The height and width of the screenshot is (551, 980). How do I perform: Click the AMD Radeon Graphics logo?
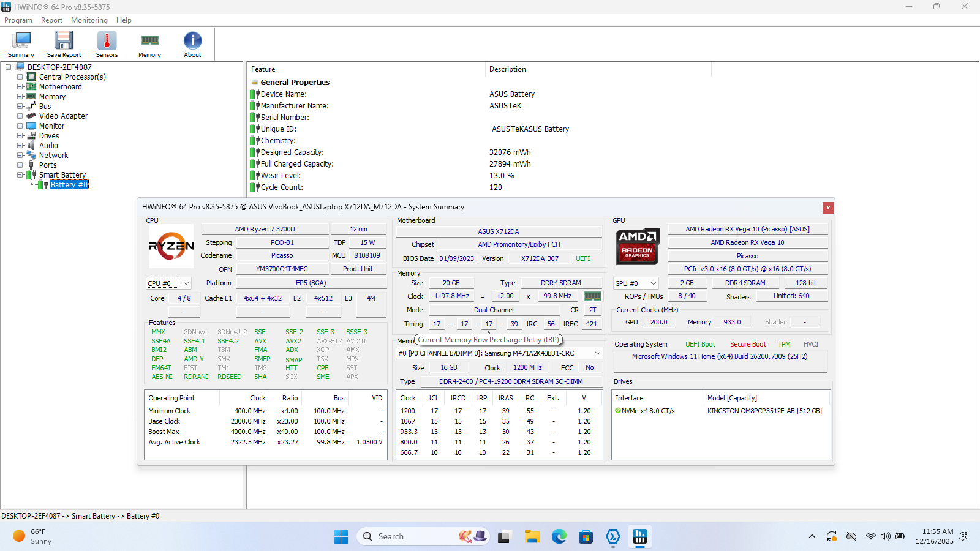pos(637,246)
